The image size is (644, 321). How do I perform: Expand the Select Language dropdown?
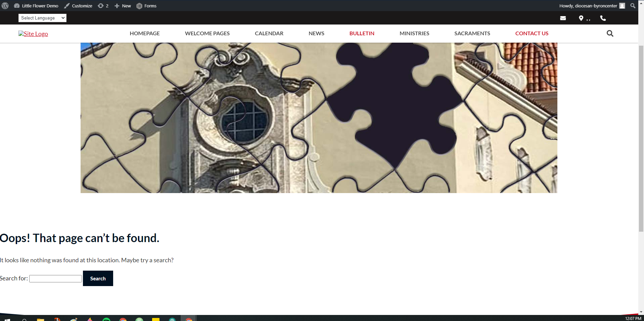tap(42, 18)
